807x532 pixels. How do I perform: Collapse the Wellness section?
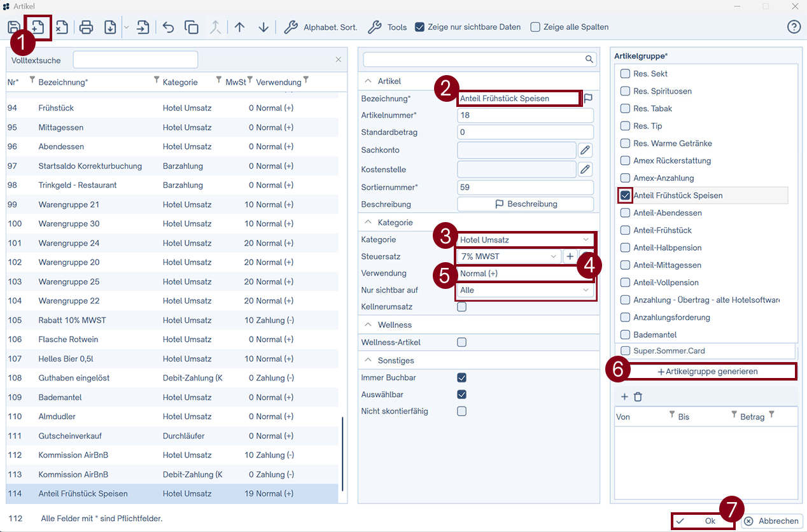(367, 325)
